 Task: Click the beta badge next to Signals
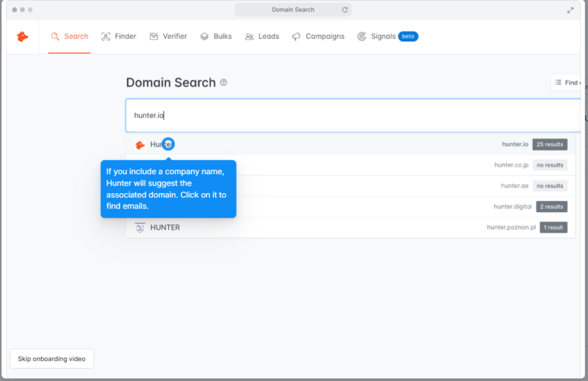coord(408,36)
